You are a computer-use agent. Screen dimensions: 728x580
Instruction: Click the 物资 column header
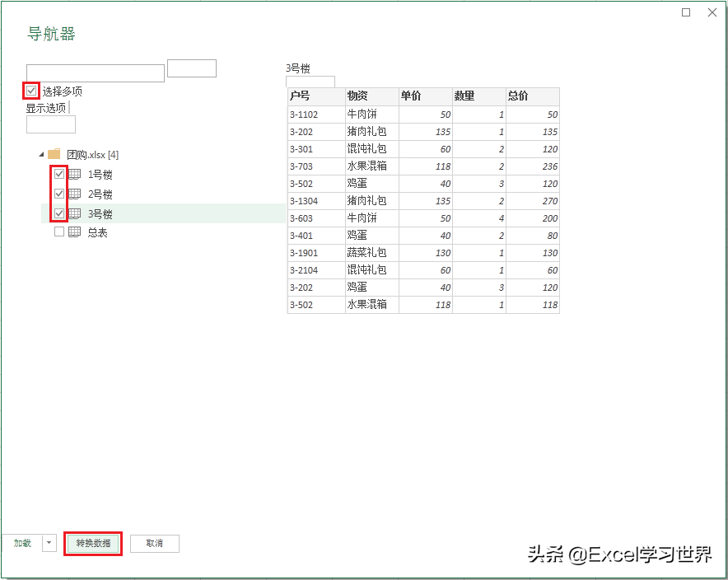pyautogui.click(x=372, y=96)
